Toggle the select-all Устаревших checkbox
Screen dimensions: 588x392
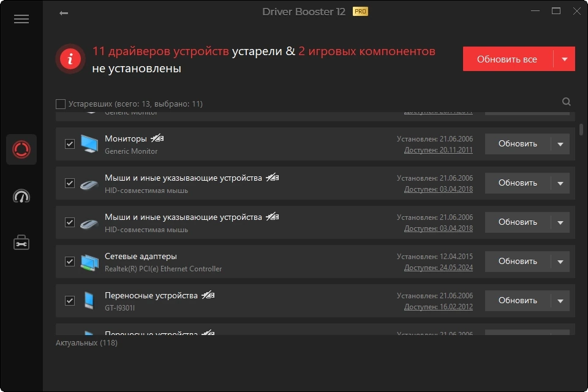61,104
